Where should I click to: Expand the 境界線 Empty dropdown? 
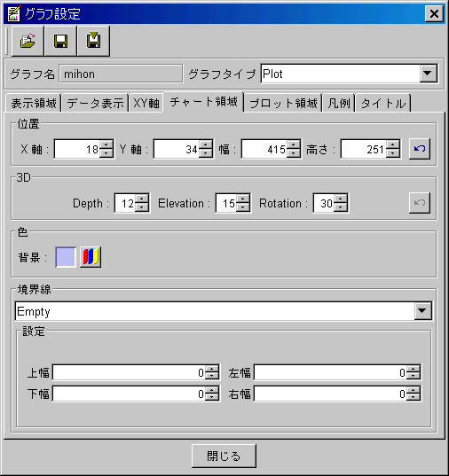(422, 311)
